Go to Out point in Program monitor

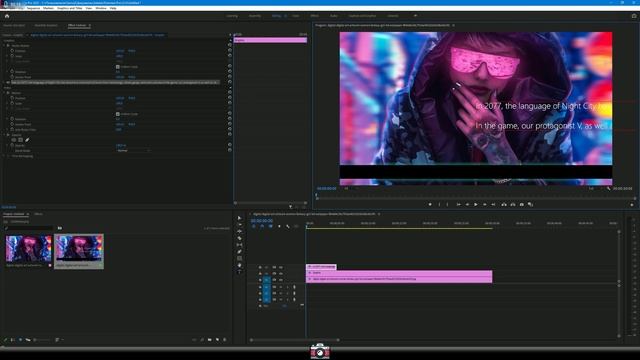click(493, 204)
